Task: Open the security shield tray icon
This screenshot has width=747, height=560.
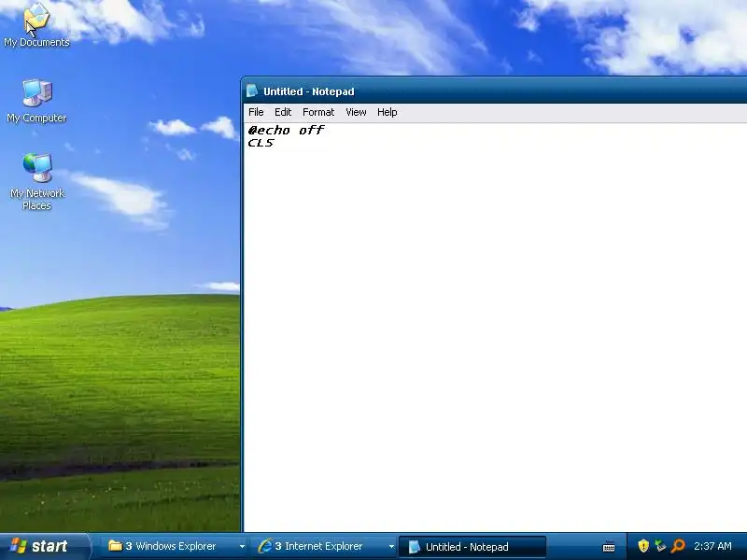Action: [643, 546]
